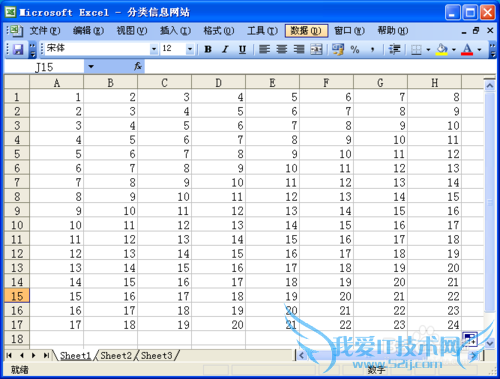Click the increase indent icon
The image size is (500, 379).
click(395, 50)
